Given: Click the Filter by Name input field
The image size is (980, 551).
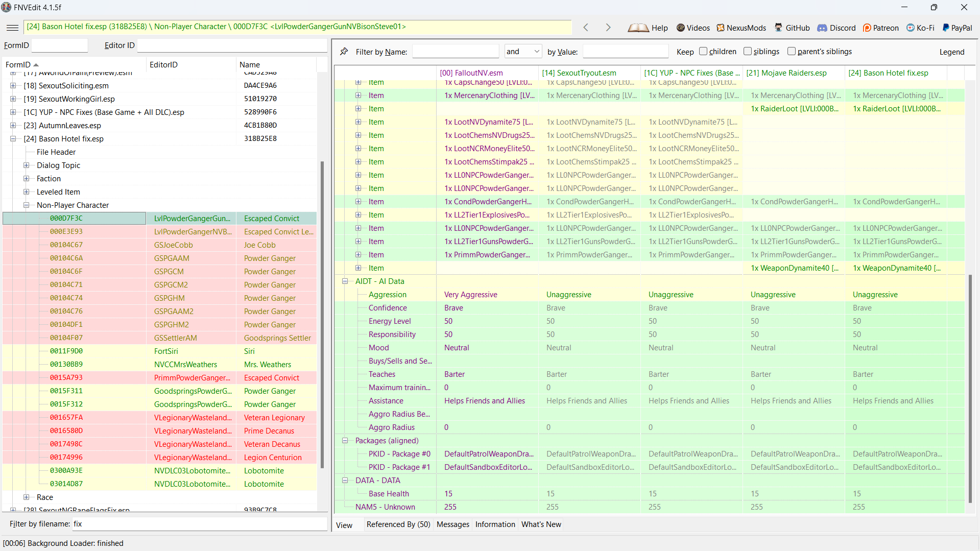Looking at the screenshot, I should pos(456,52).
